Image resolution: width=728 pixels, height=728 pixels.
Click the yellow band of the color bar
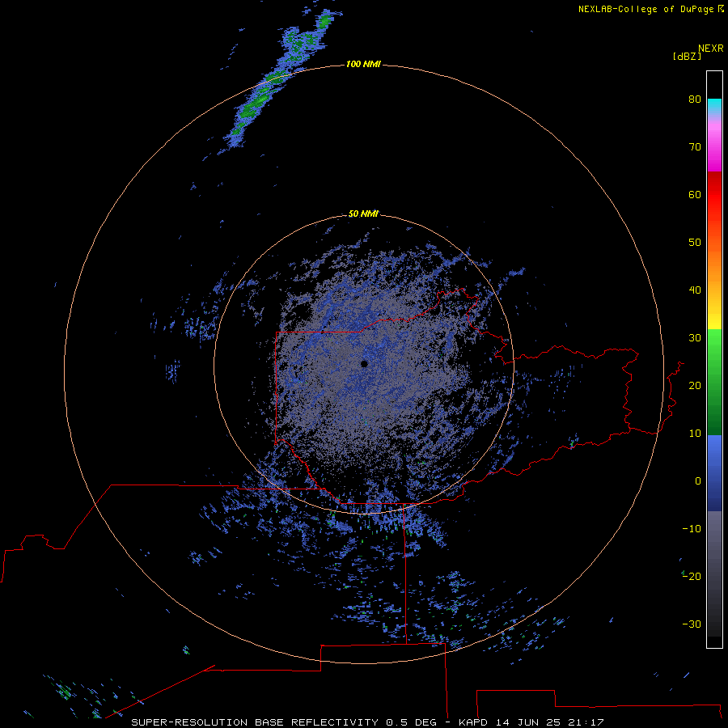(x=714, y=320)
